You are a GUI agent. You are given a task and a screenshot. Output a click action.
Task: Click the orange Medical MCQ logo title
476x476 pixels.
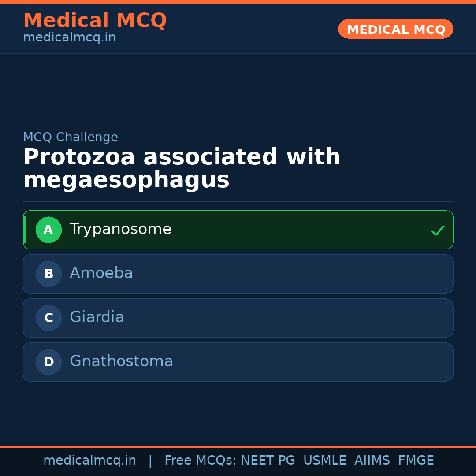(95, 21)
